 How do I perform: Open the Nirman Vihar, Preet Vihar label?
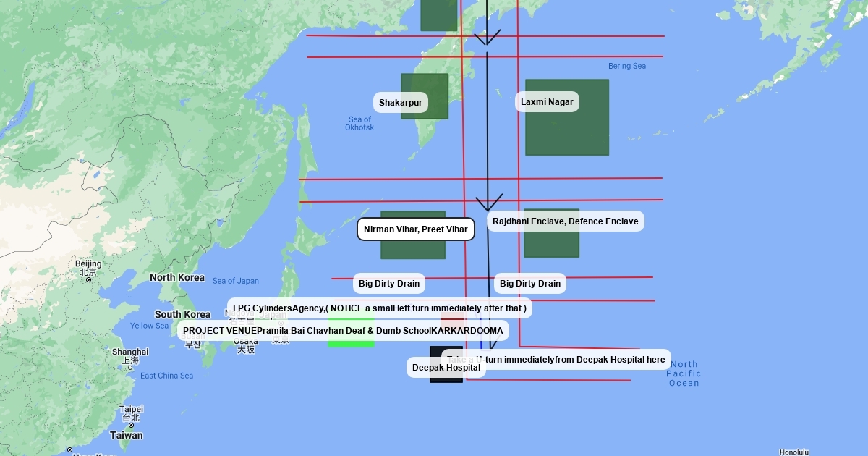click(x=416, y=229)
